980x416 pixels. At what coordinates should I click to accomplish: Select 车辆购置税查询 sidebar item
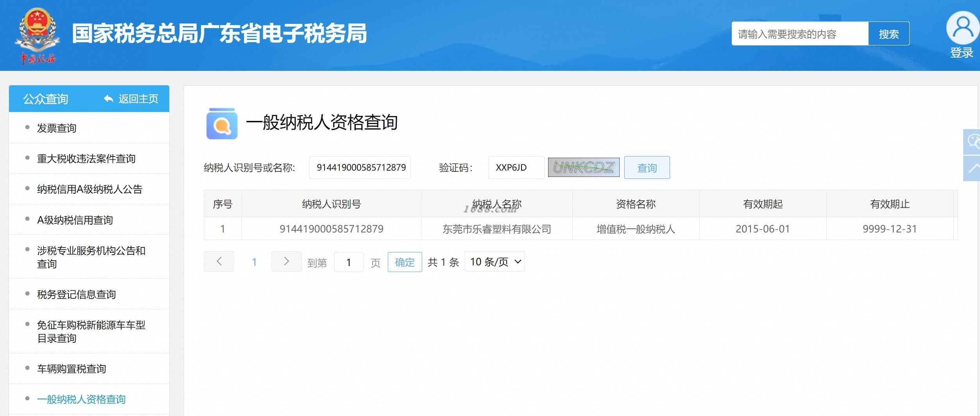point(89,369)
